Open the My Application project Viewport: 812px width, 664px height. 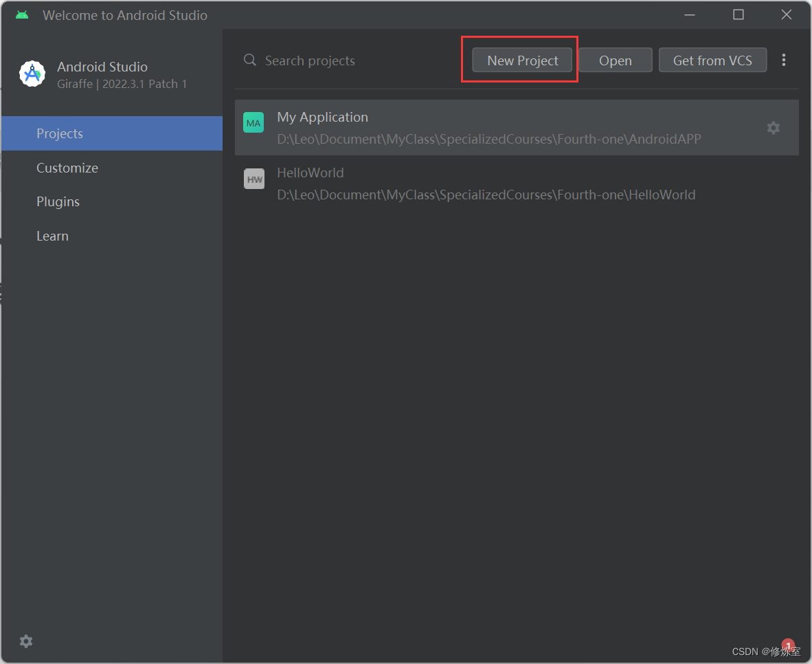click(517, 128)
